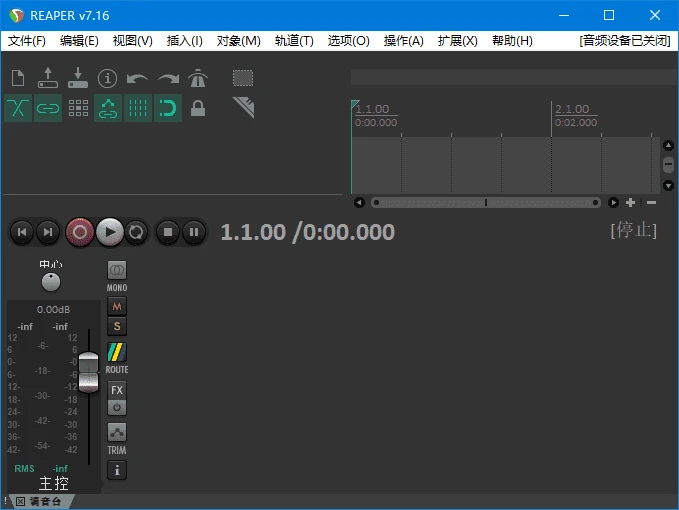Toggle snap magnet icon
This screenshot has width=679, height=510.
pyautogui.click(x=168, y=108)
